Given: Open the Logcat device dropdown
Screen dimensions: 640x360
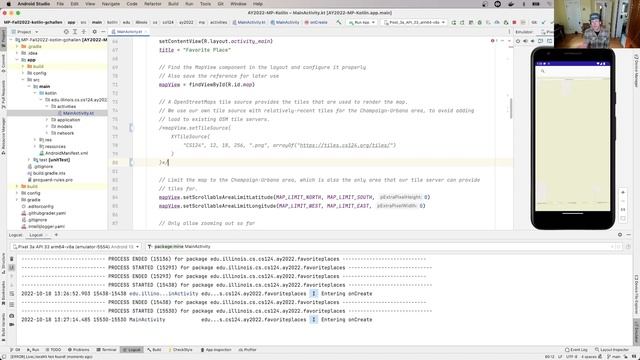Looking at the screenshot, I should tap(76, 247).
